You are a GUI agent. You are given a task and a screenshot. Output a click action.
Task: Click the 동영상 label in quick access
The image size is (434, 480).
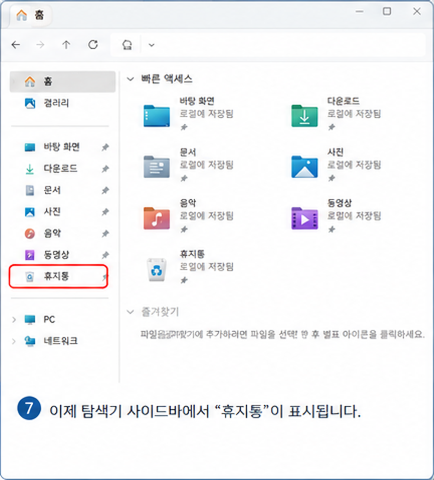340,203
